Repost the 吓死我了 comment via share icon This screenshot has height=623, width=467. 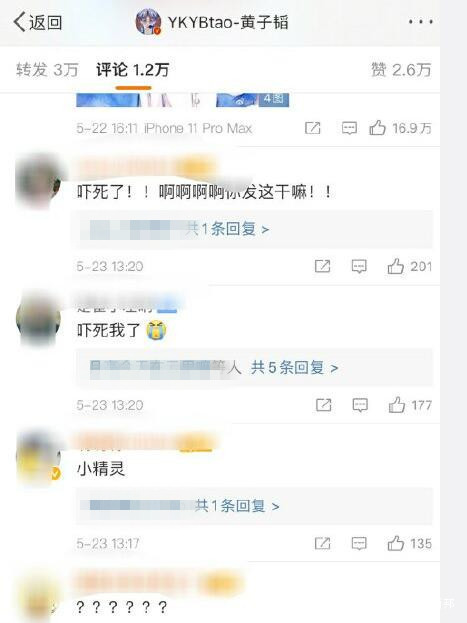323,405
